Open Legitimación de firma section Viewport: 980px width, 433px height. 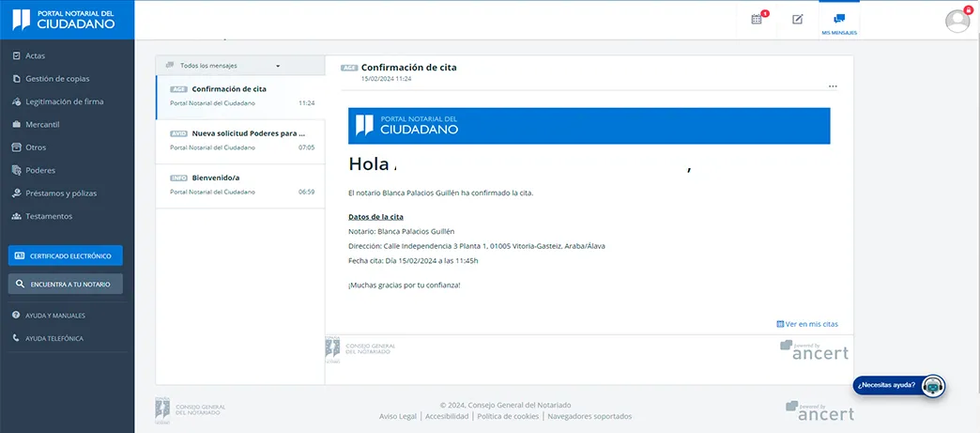click(64, 101)
